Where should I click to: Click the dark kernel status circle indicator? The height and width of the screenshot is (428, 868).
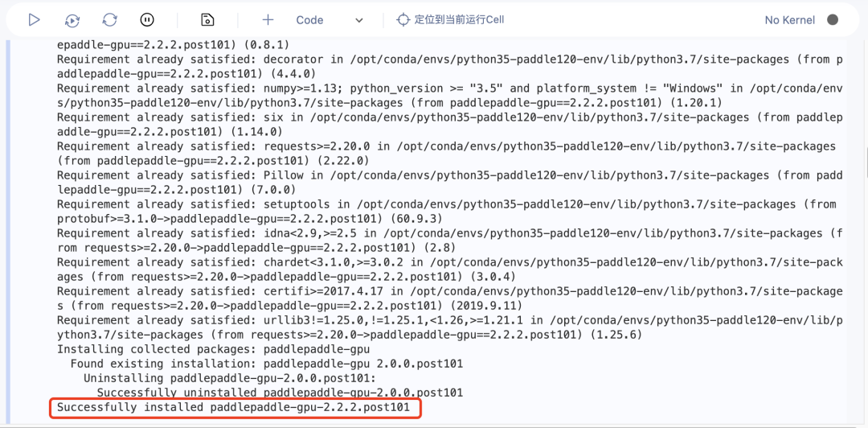click(x=833, y=19)
